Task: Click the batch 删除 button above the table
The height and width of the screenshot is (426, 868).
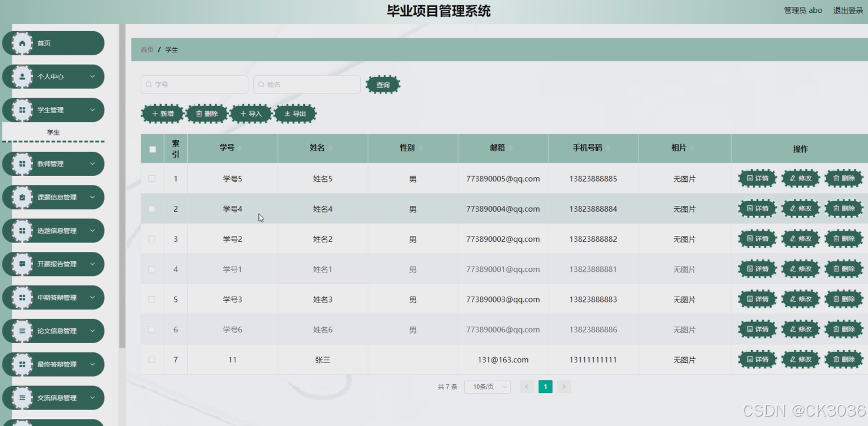Action: (207, 114)
